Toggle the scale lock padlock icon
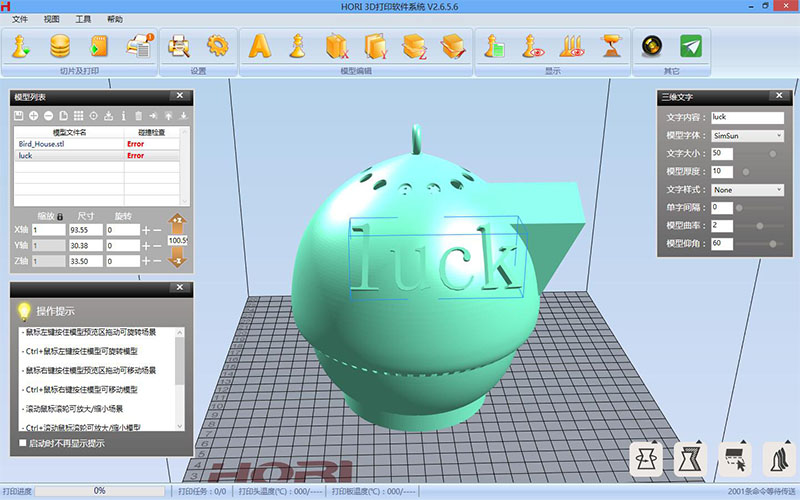Image resolution: width=800 pixels, height=500 pixels. point(60,216)
